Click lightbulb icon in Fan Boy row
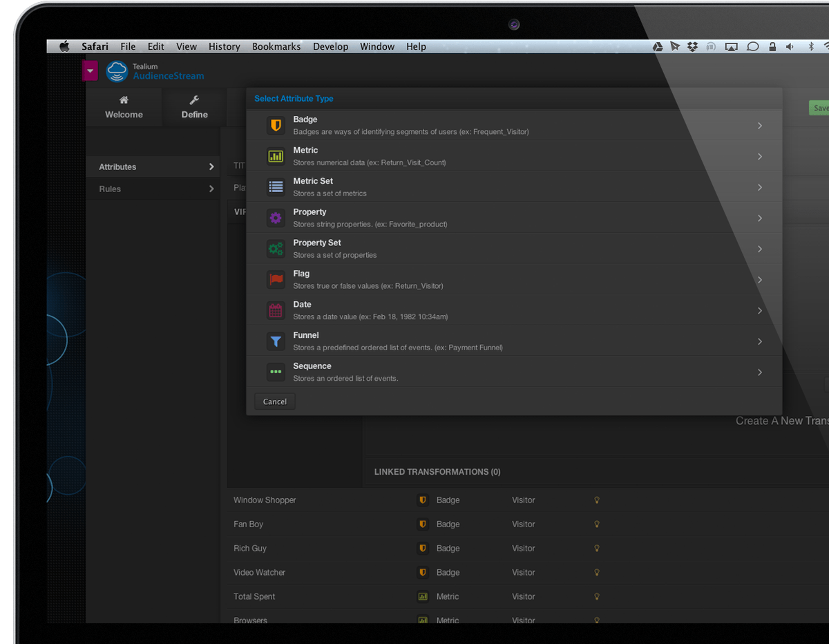829x644 pixels. coord(597,524)
